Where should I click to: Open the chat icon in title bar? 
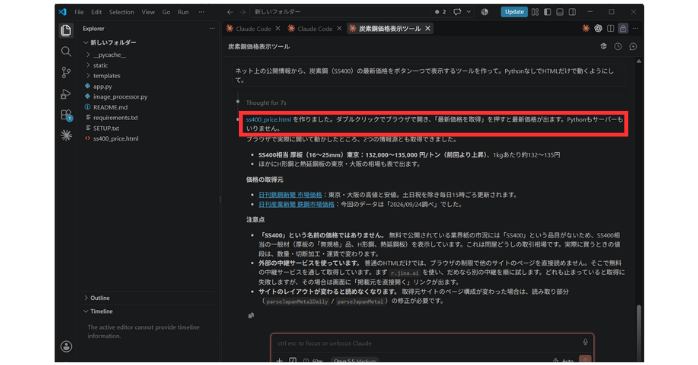(x=457, y=12)
